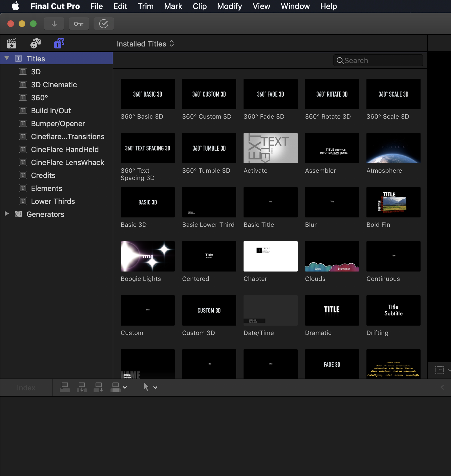Select the Custom 3D title thumbnail
Viewport: 451px width, 476px height.
pos(209,310)
